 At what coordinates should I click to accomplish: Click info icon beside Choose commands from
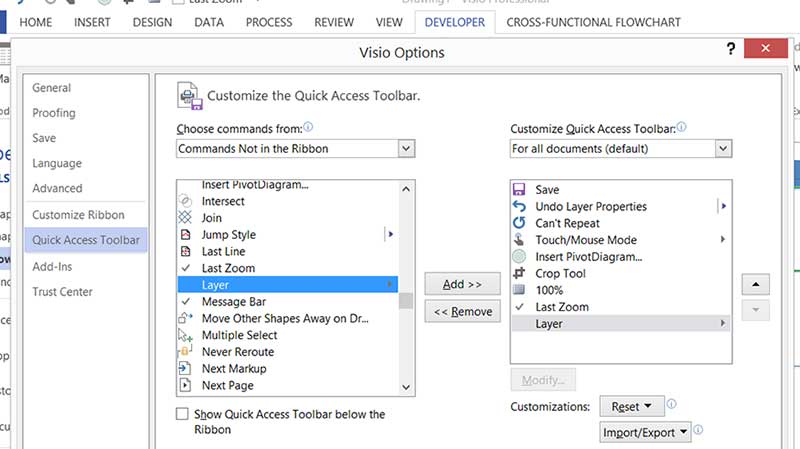[308, 127]
